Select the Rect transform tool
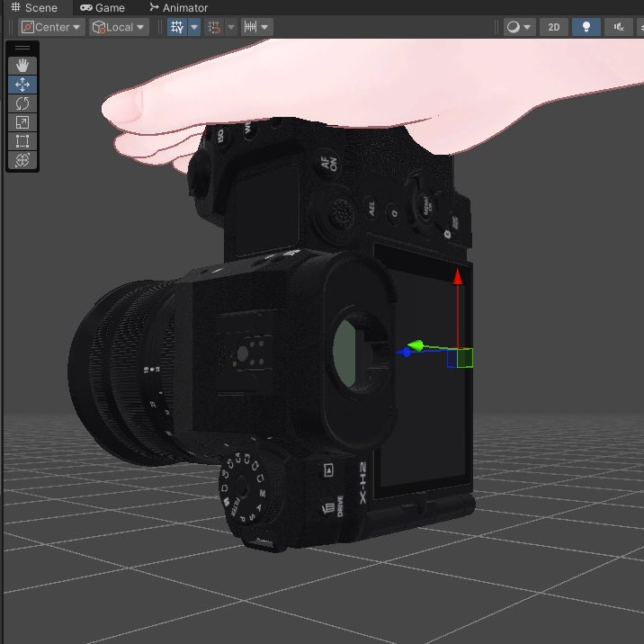 point(22,141)
